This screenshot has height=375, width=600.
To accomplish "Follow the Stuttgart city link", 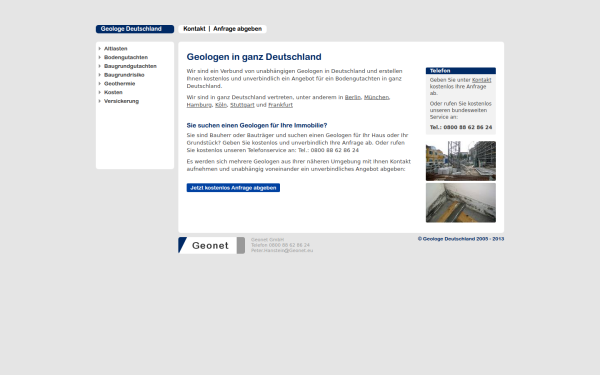I will (x=242, y=105).
